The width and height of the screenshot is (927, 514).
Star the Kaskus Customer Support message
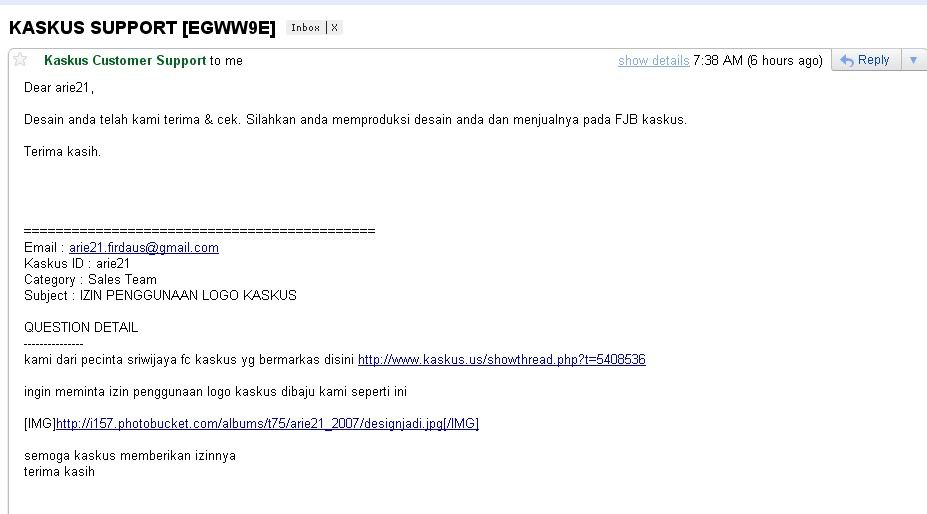point(20,59)
